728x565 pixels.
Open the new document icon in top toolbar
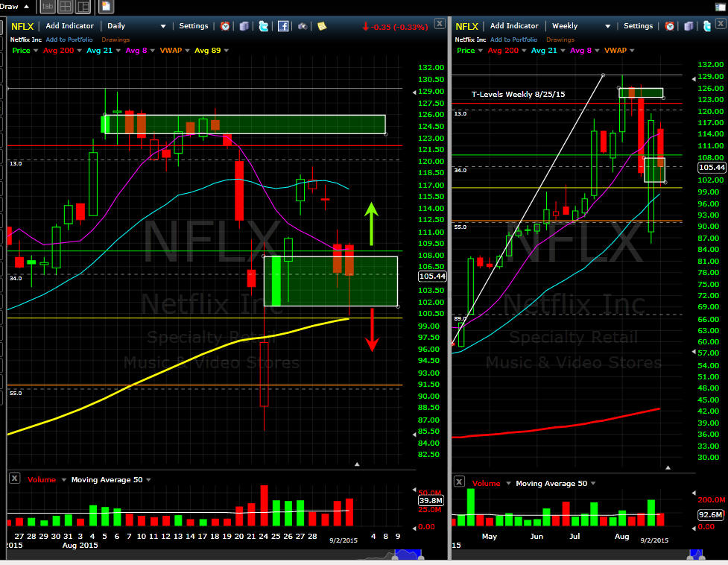point(106,7)
